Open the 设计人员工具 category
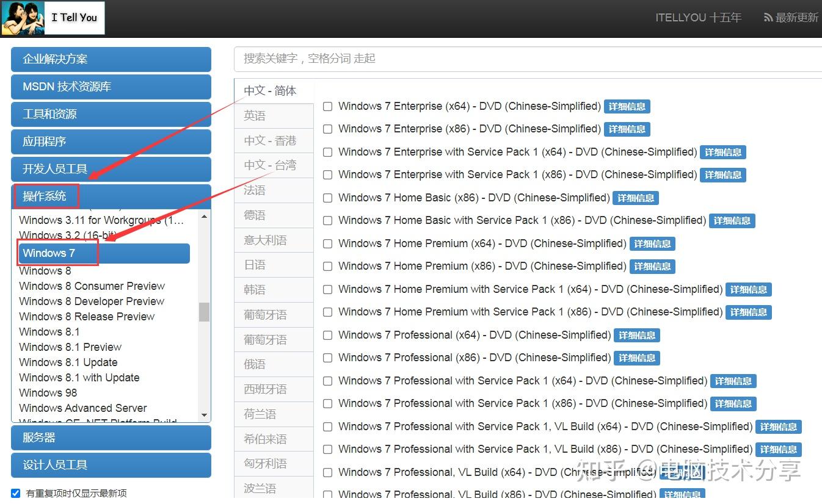This screenshot has width=822, height=504. (111, 465)
